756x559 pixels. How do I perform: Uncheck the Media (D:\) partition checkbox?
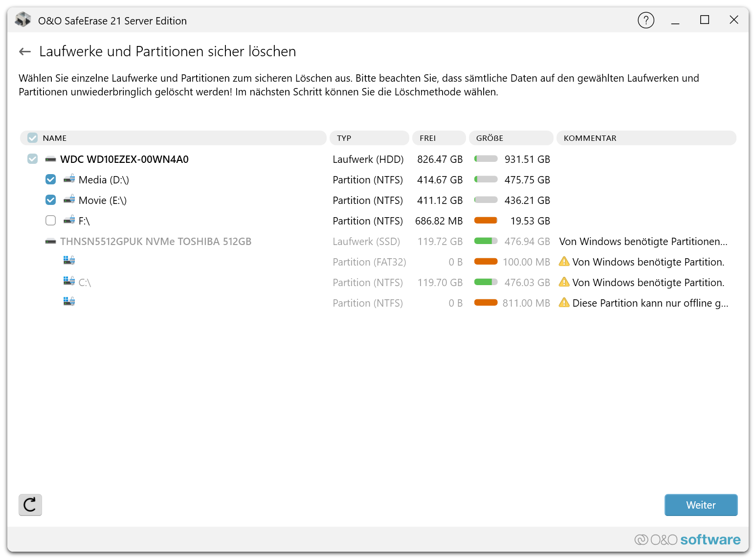(x=50, y=179)
